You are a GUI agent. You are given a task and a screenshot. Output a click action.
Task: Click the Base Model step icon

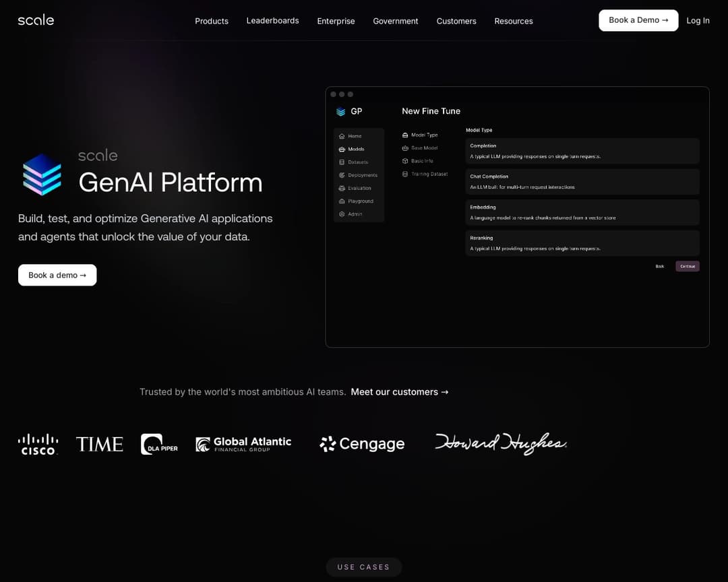(x=405, y=148)
